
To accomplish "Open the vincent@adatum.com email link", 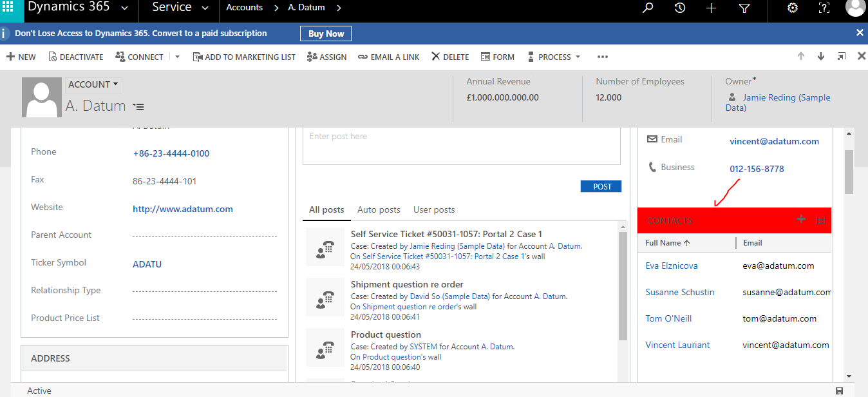I will point(774,141).
